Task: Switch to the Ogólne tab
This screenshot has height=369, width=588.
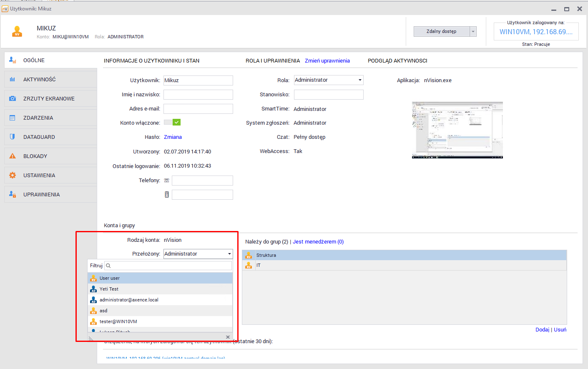Action: tap(34, 60)
